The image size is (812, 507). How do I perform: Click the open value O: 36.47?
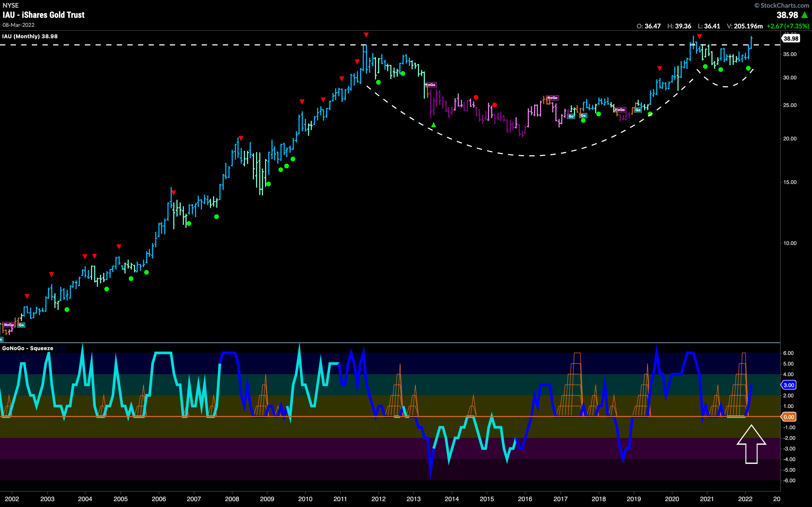point(649,26)
